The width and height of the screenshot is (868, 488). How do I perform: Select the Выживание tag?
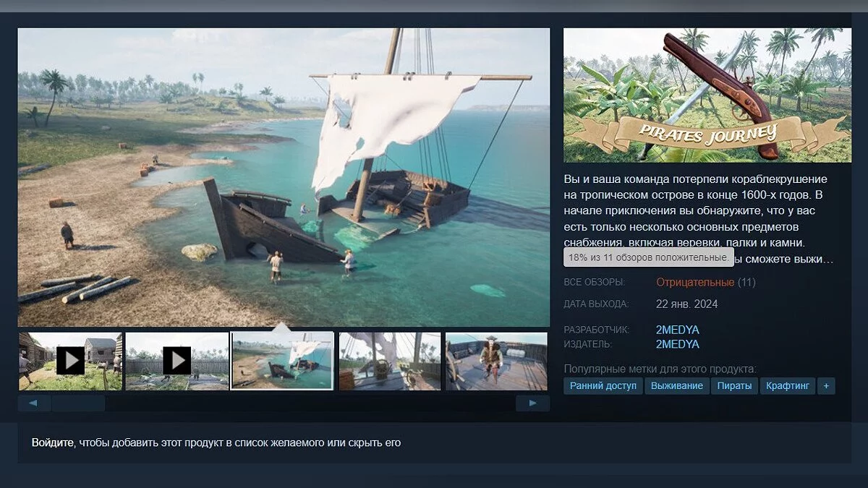coord(676,385)
